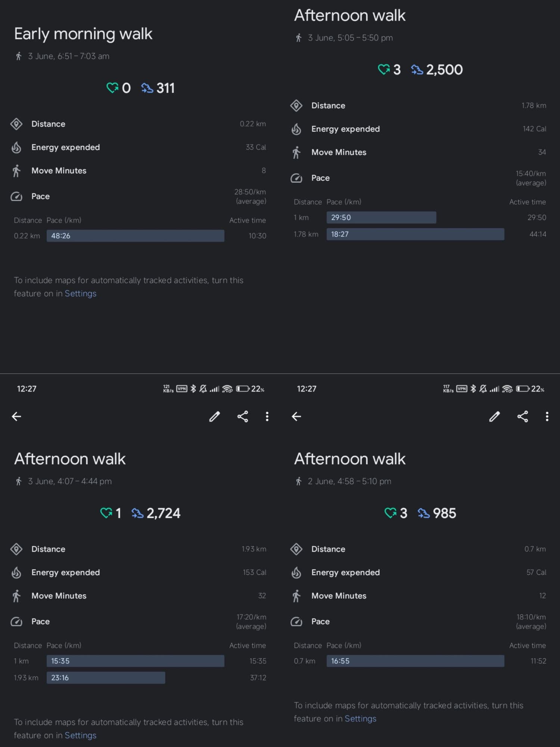Select the 48:26 pace bar
Screen dimensions: 560x747
pyautogui.click(x=135, y=236)
